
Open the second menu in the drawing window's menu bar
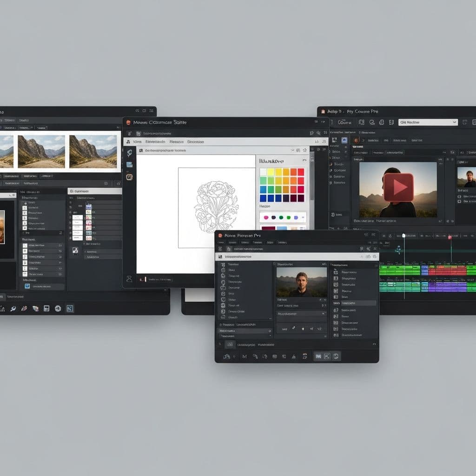tap(155, 142)
